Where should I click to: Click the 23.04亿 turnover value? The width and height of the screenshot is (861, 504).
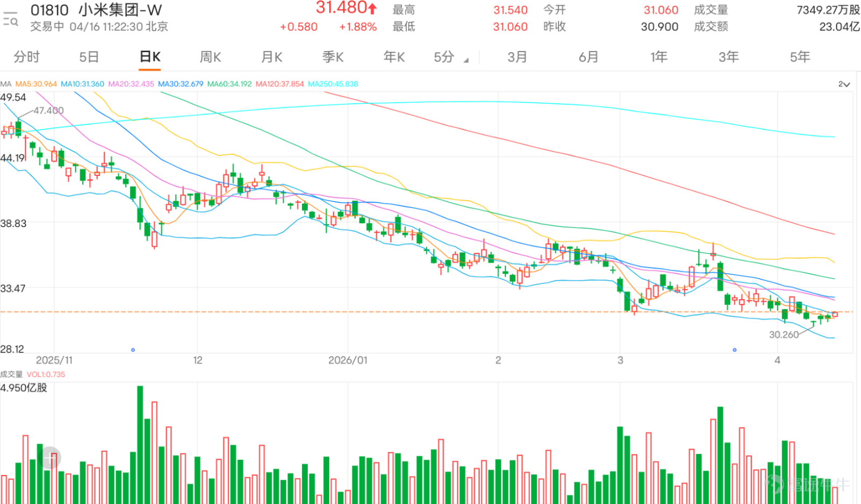click(839, 26)
